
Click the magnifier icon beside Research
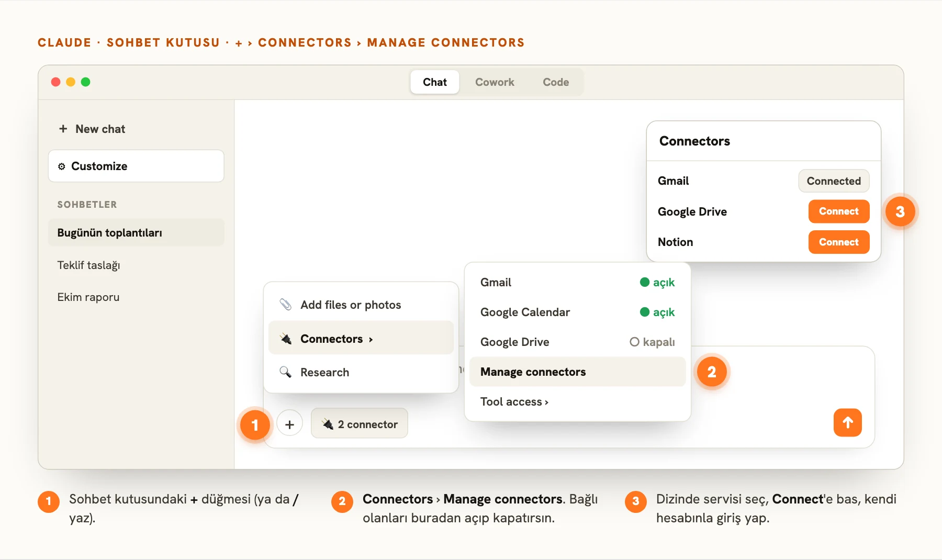click(x=285, y=372)
